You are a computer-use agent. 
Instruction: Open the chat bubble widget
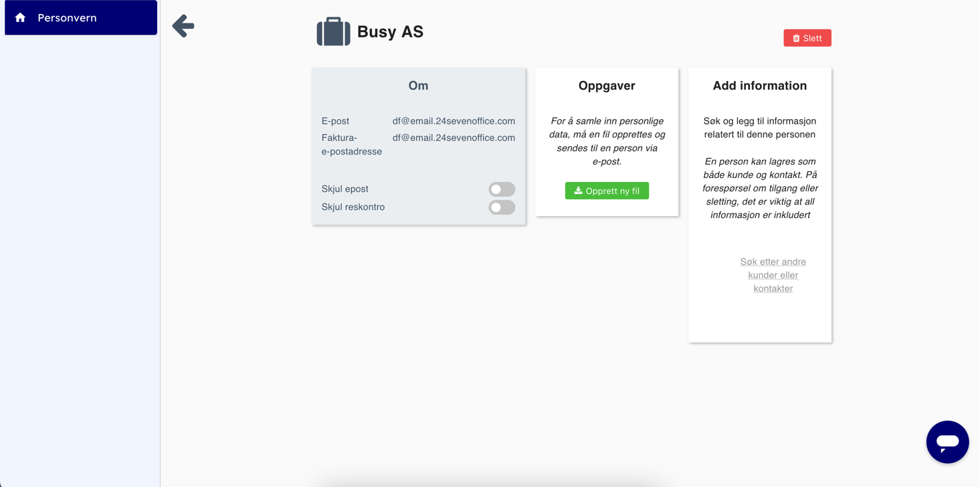pyautogui.click(x=947, y=442)
